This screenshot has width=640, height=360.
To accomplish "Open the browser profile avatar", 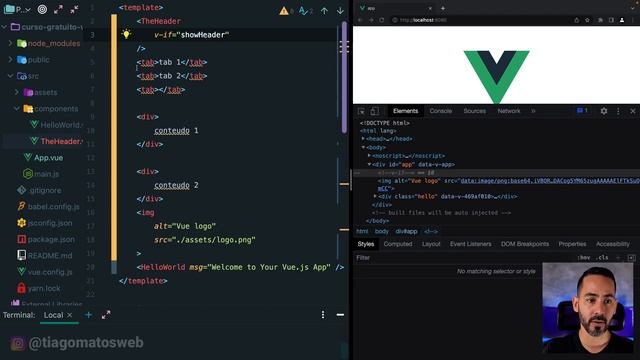I will [x=622, y=20].
